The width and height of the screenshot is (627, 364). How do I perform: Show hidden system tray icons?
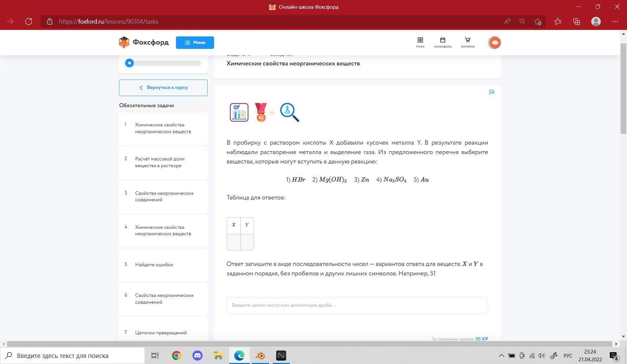click(x=502, y=356)
